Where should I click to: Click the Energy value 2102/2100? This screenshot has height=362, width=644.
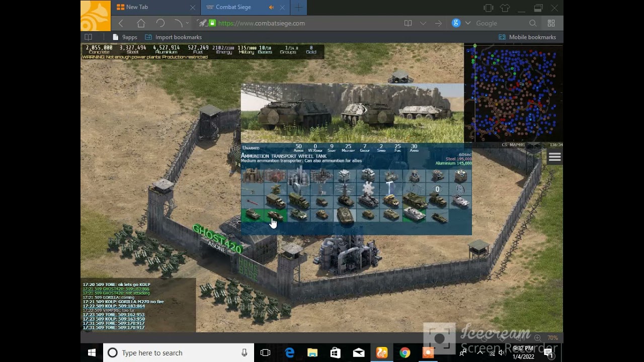[223, 48]
